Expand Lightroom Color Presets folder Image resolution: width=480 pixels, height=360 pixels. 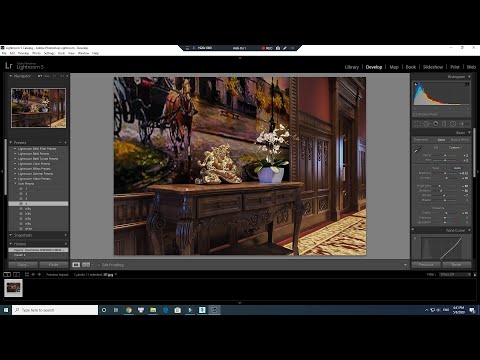[x=15, y=164]
